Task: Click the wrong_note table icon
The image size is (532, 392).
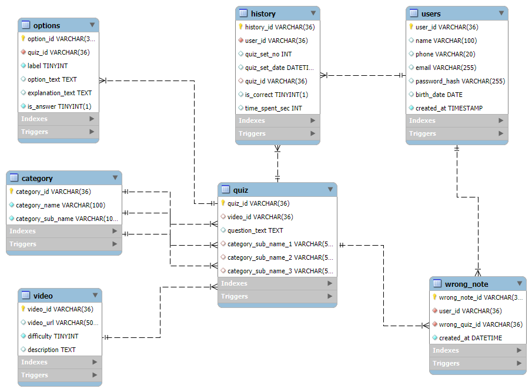Action: (437, 283)
